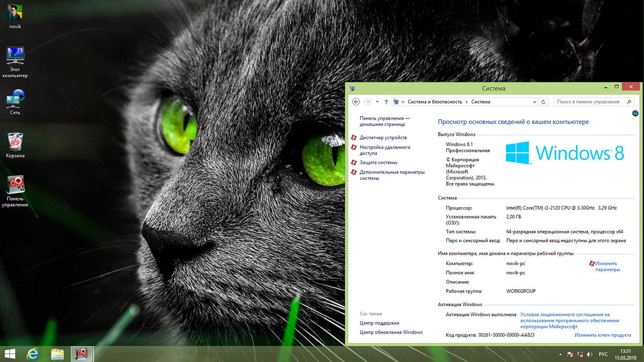Open 'Защита системы' link
The width and height of the screenshot is (644, 362).
click(x=378, y=162)
